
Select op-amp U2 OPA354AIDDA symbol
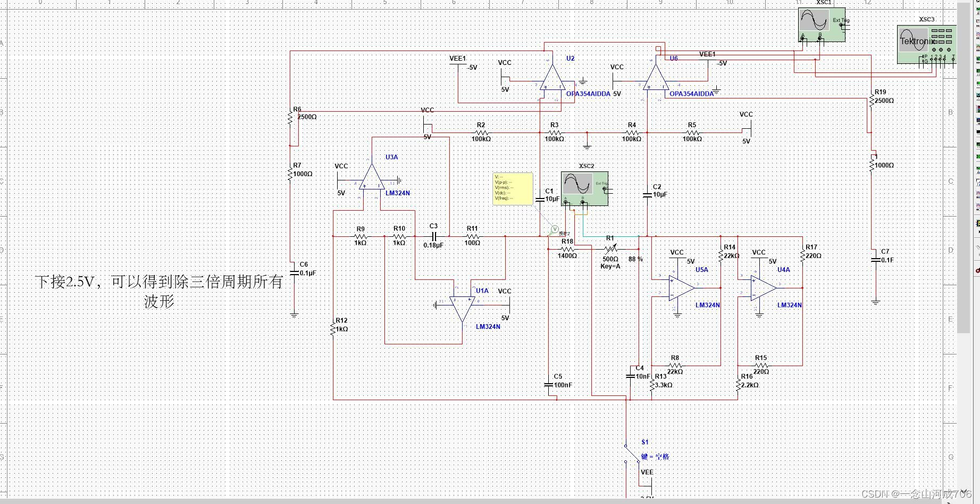[x=552, y=78]
